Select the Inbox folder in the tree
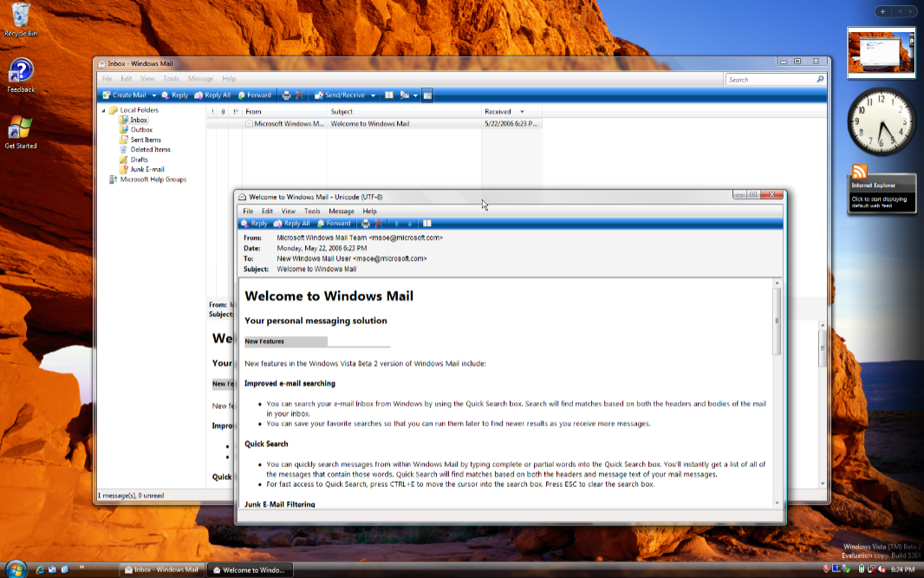The image size is (924, 578). pos(133,120)
